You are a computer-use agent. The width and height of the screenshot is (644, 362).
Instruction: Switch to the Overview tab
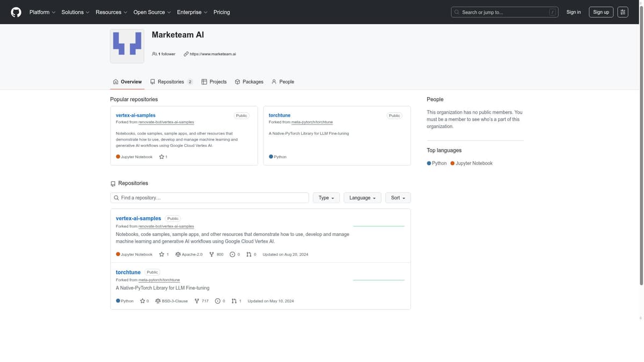click(x=127, y=82)
